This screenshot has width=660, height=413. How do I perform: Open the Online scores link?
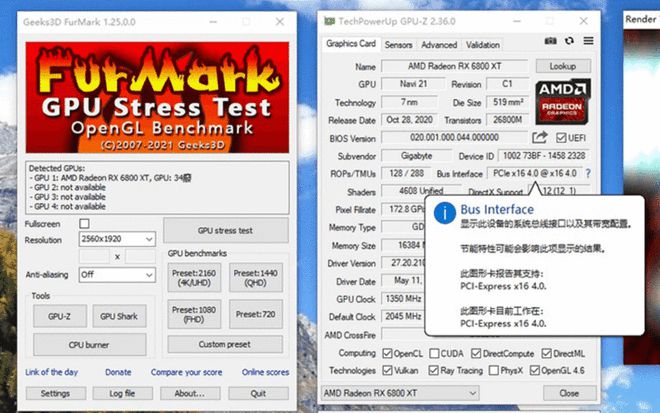265,372
